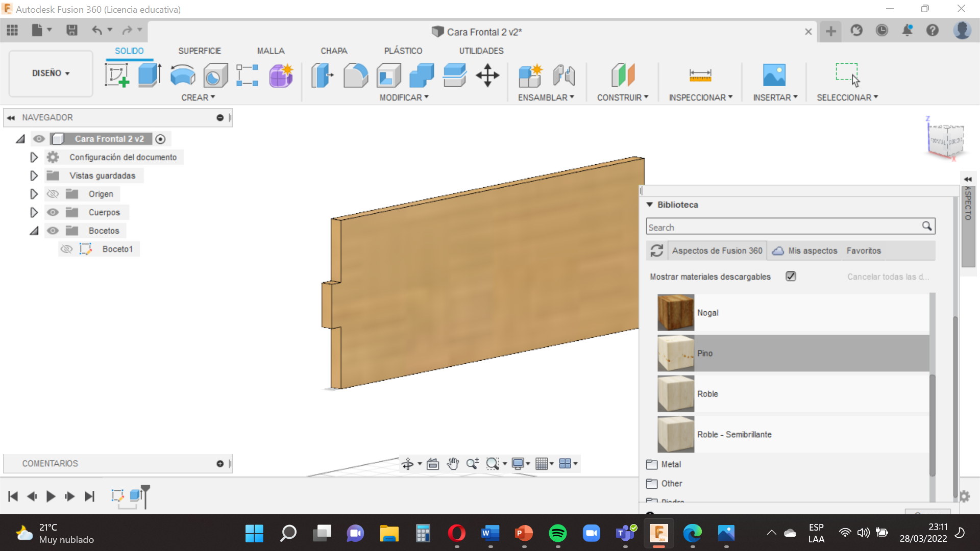Select the Shell tool
980x551 pixels.
[x=389, y=75]
